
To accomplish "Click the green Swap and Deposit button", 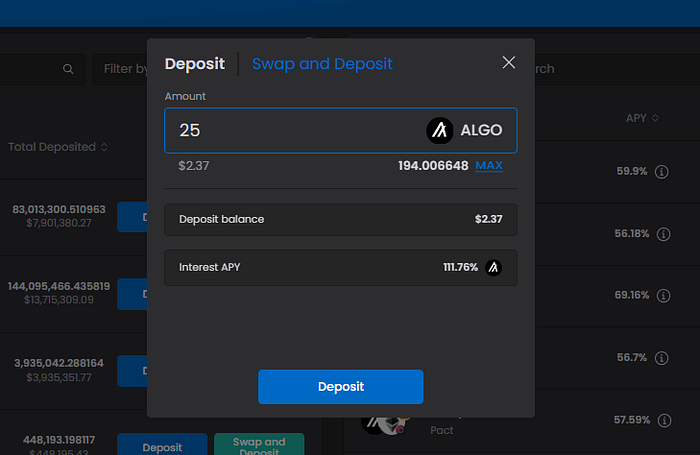I will coord(259,444).
